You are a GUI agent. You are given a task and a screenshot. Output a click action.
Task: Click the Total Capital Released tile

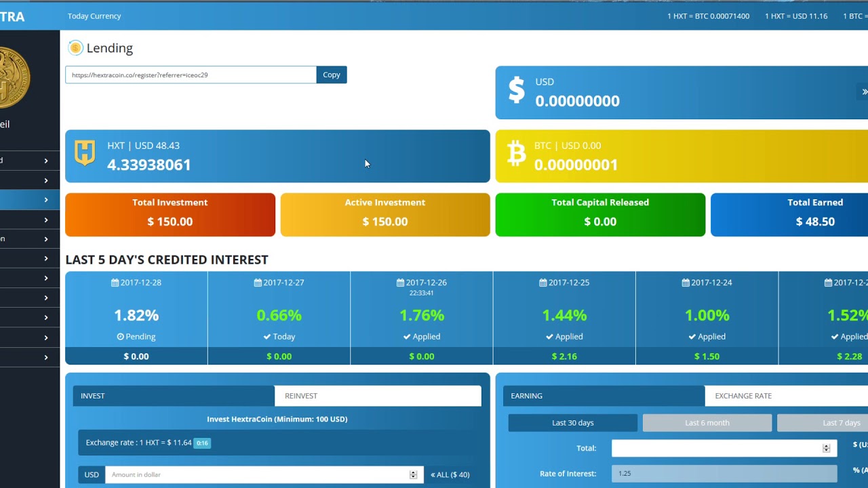tap(600, 215)
